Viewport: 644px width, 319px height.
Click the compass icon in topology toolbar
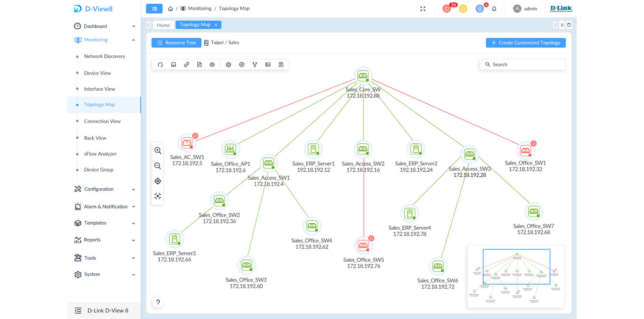pos(241,64)
